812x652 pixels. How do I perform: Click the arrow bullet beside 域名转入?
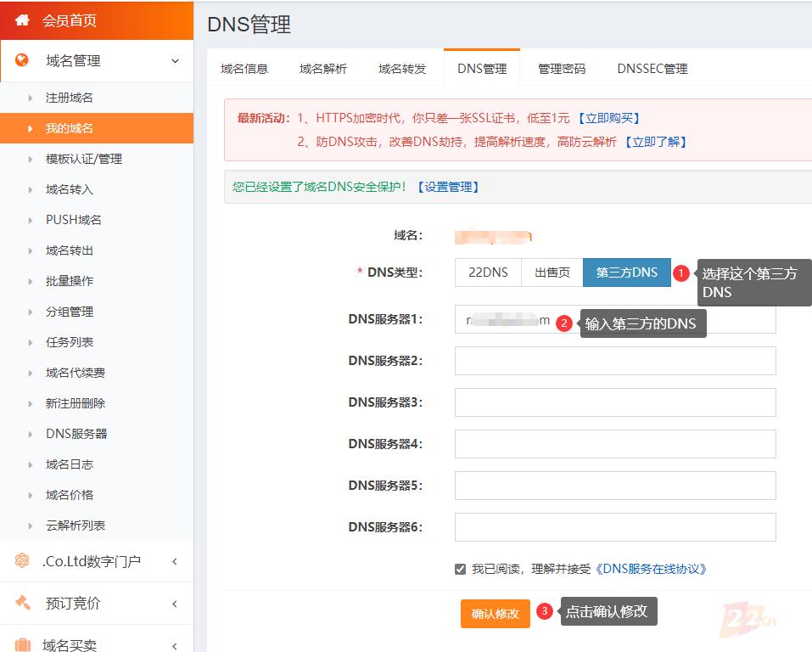point(31,189)
